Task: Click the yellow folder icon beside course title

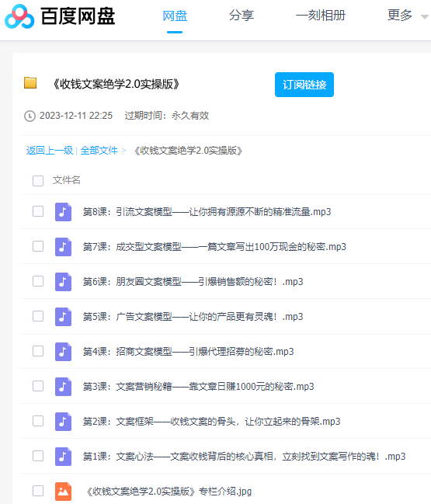Action: pyautogui.click(x=30, y=83)
